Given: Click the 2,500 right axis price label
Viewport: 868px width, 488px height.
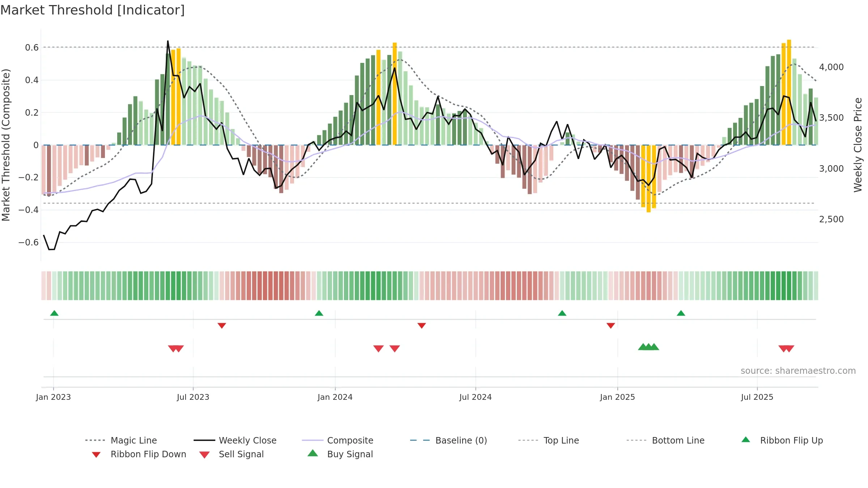Looking at the screenshot, I should 831,219.
